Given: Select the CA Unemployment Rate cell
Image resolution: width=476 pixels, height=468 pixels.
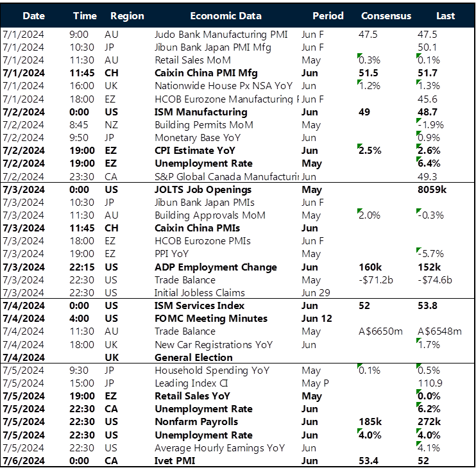Looking at the screenshot, I should click(x=204, y=409).
